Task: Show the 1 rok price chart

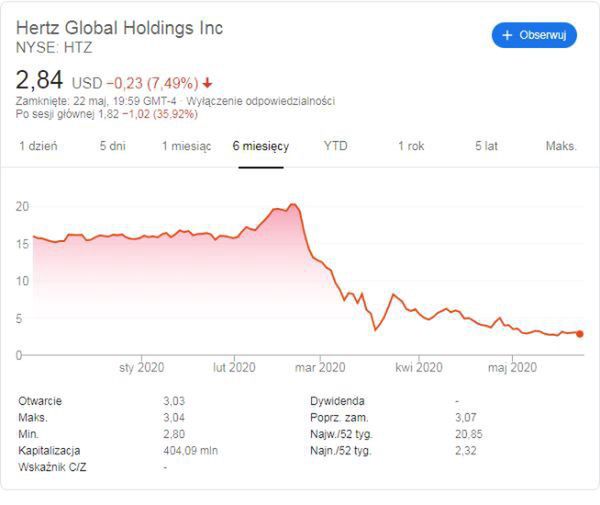Action: 411,146
